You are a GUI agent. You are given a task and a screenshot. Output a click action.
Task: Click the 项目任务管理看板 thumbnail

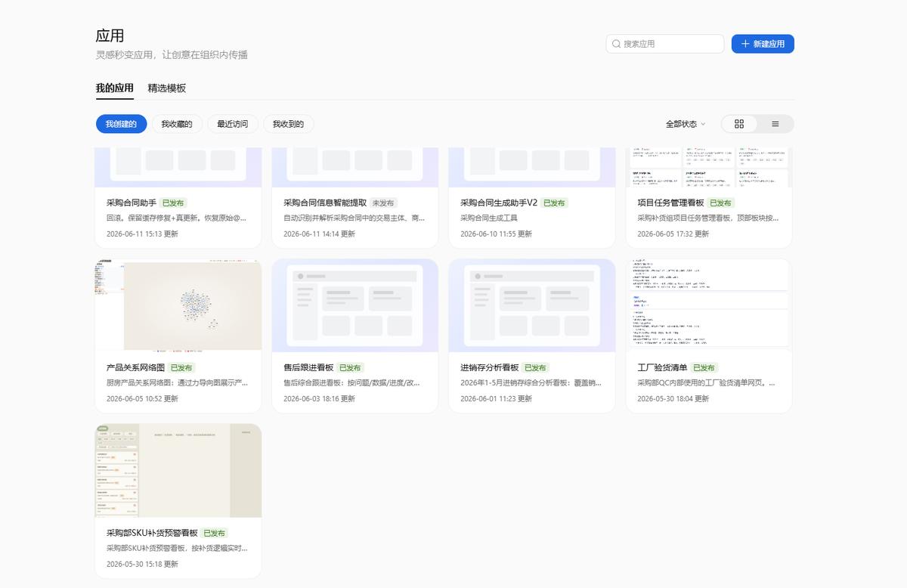click(709, 167)
